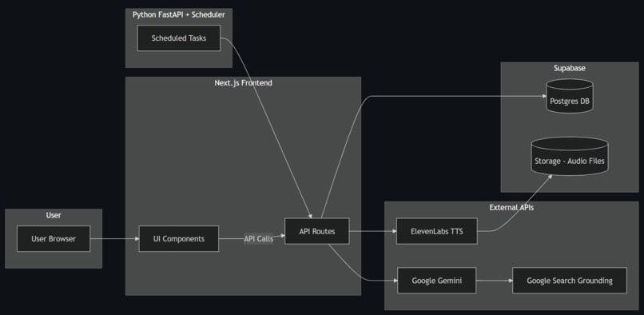Click the User Browser node
The image size is (644, 315).
coord(54,238)
